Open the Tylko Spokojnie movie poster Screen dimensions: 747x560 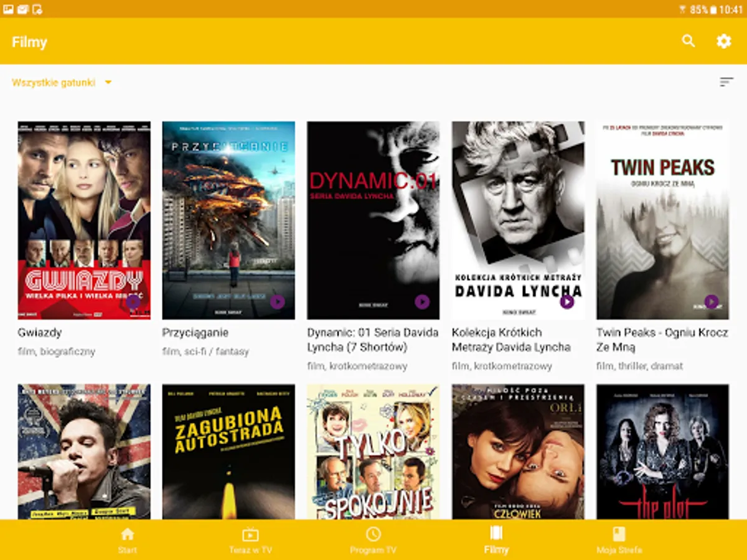[x=373, y=452]
